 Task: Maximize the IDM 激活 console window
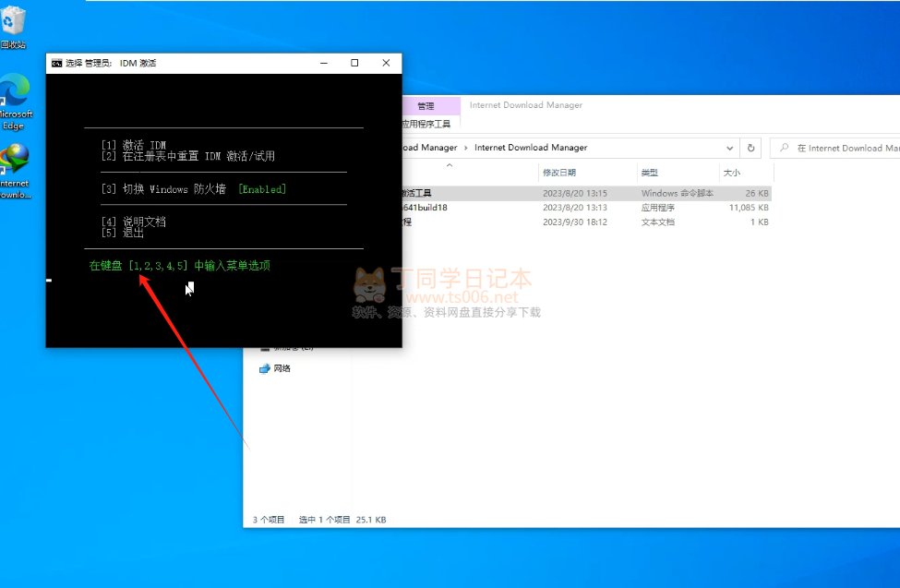tap(354, 63)
